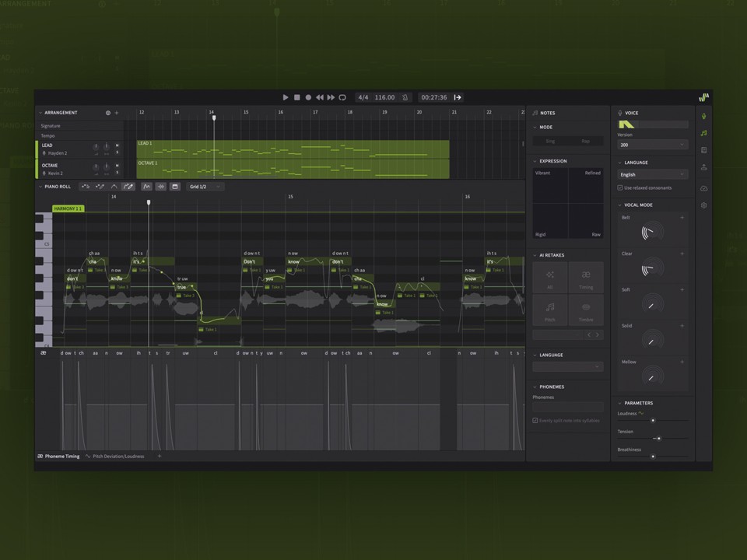Open settings via the gear icon in sidebar
This screenshot has width=747, height=560.
coord(703,205)
